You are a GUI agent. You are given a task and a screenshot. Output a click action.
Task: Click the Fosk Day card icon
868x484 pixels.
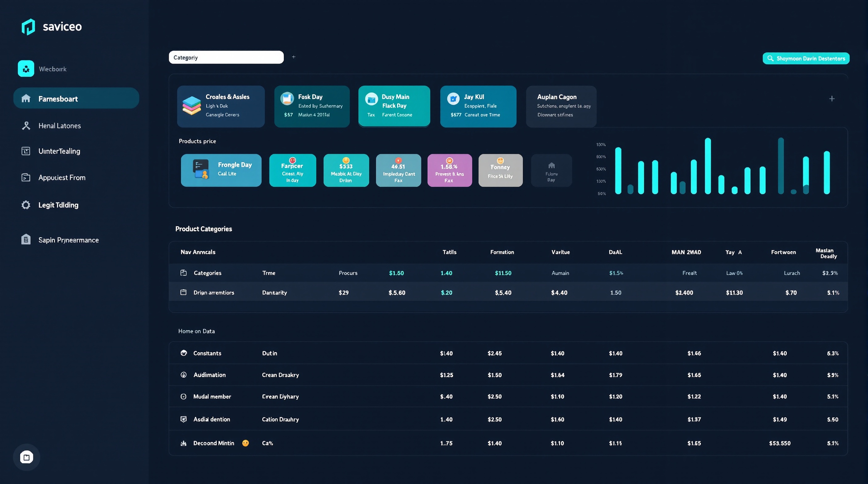click(287, 99)
